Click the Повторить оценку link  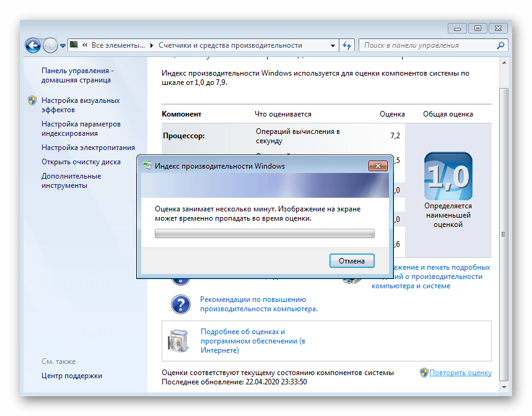click(x=460, y=373)
